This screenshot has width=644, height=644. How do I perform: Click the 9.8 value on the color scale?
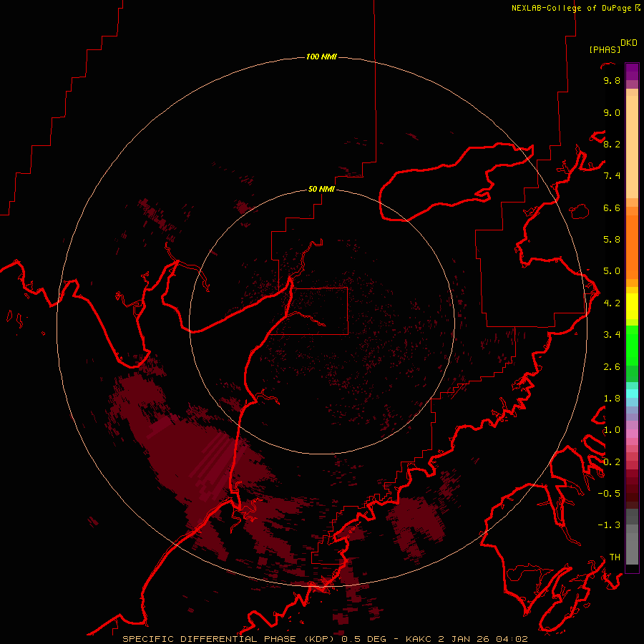(x=612, y=80)
